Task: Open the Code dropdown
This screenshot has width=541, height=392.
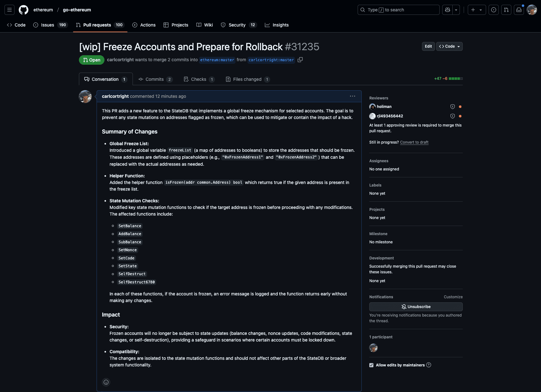Action: pos(449,46)
